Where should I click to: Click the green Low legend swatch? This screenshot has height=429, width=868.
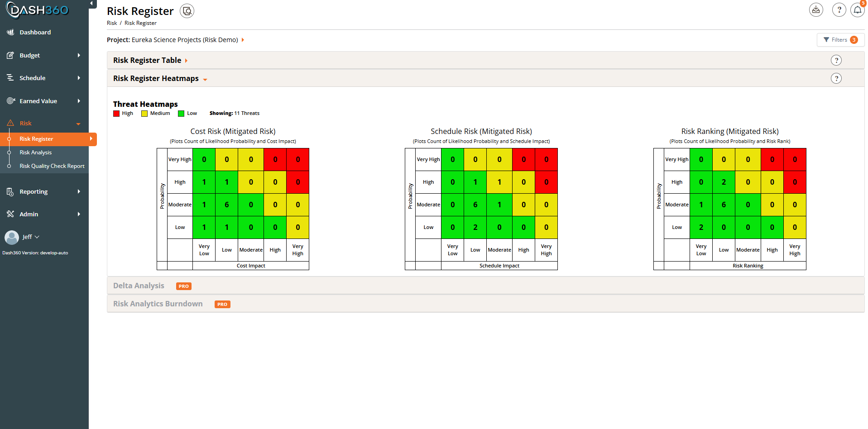(x=181, y=114)
